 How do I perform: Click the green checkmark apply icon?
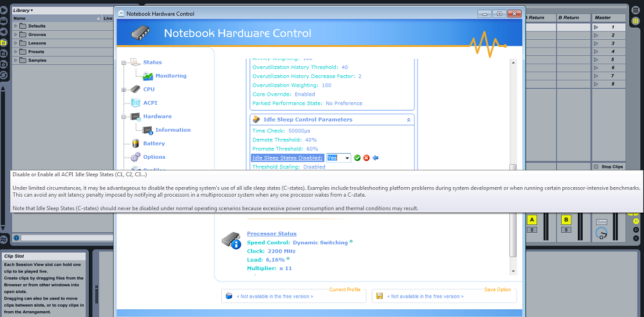(x=357, y=158)
